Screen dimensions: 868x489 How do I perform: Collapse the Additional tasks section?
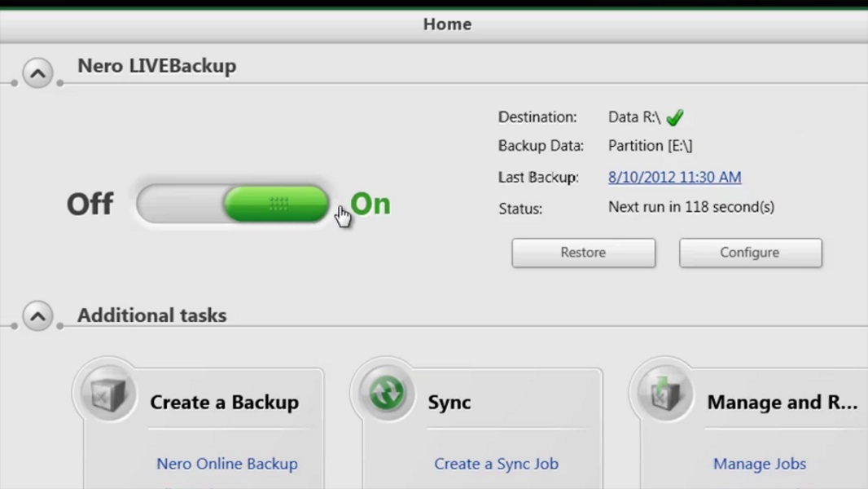click(x=37, y=316)
